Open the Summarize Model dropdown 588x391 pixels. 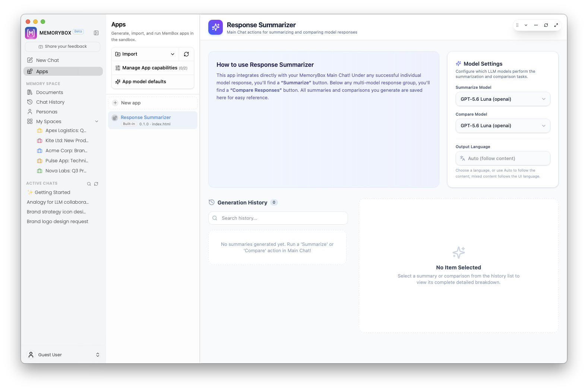coord(503,99)
